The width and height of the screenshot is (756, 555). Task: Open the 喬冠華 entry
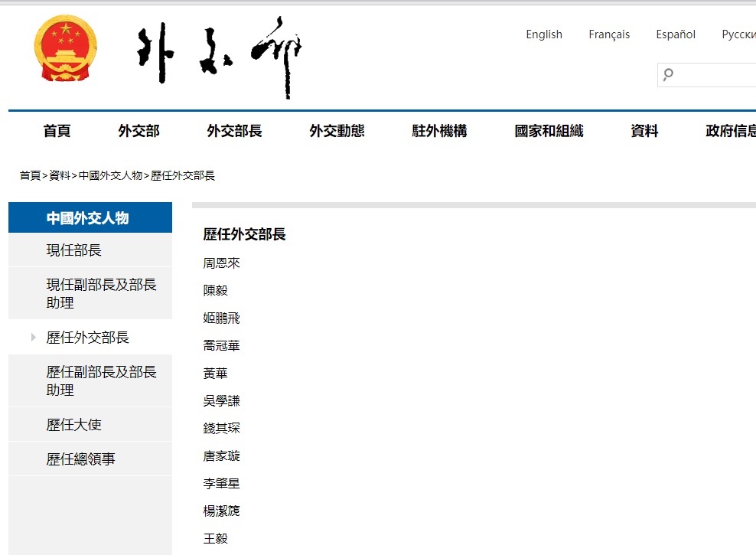click(221, 345)
